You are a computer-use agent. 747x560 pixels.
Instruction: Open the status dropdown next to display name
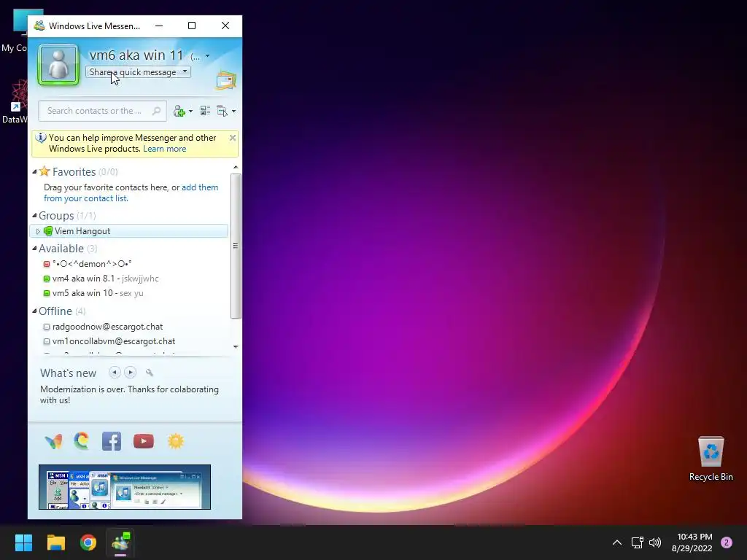click(207, 56)
